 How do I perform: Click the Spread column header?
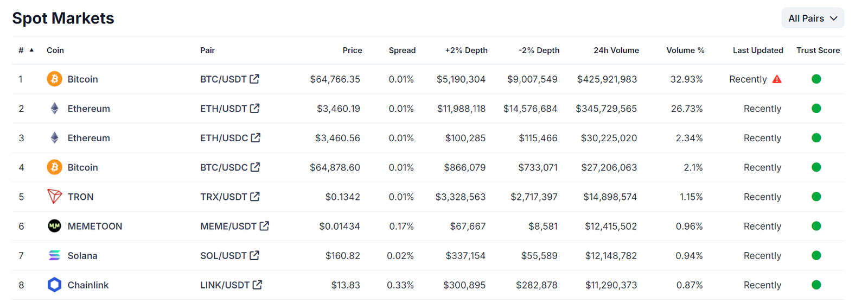402,50
